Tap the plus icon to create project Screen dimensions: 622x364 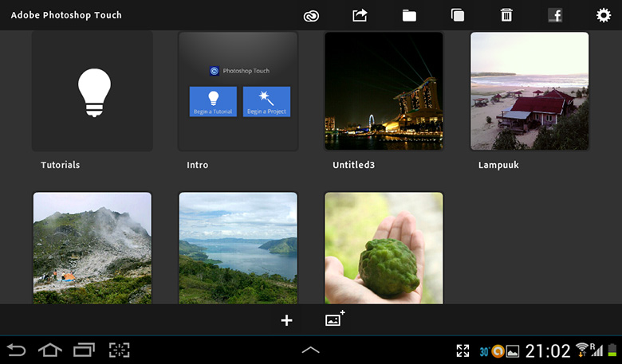point(286,320)
